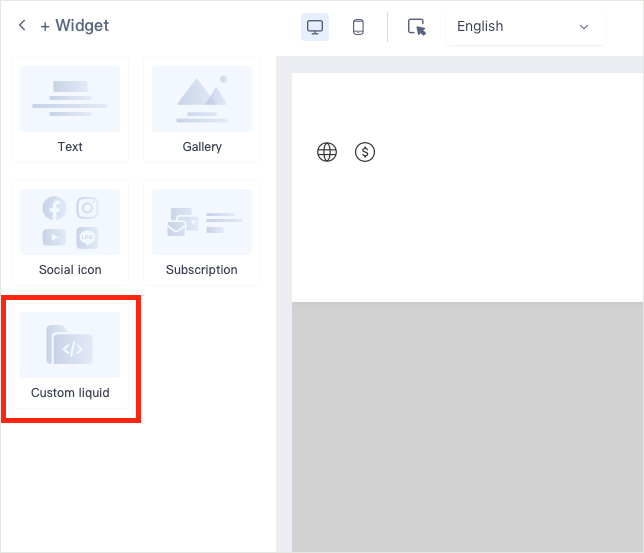Add the Social icon widget
The height and width of the screenshot is (553, 644).
click(70, 233)
